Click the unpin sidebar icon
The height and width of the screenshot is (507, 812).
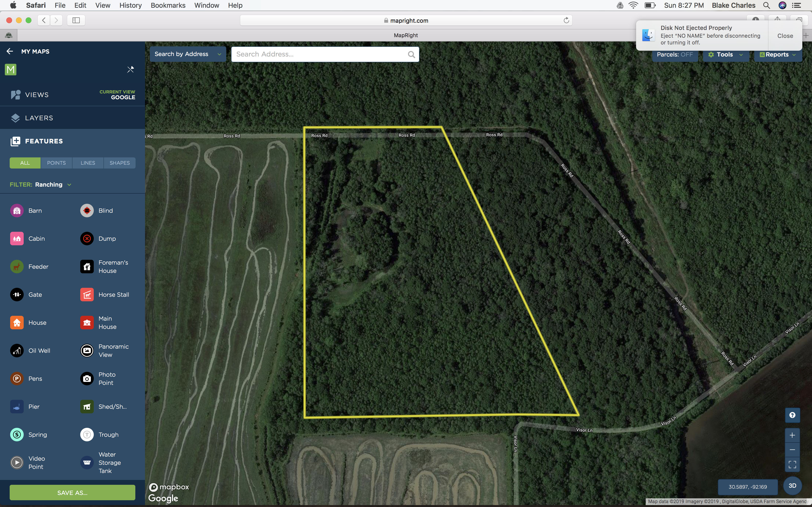(130, 70)
